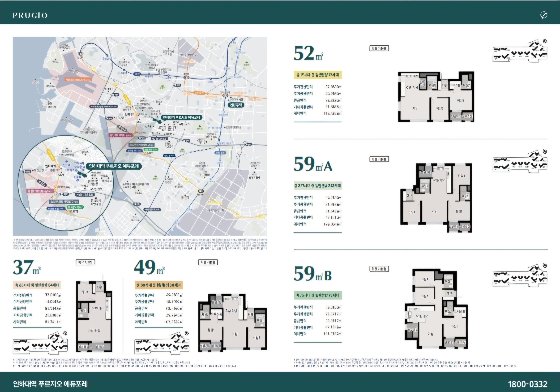Click the peach household-count banner under 37㎡
Screen dimensions: 560x392
click(x=37, y=285)
